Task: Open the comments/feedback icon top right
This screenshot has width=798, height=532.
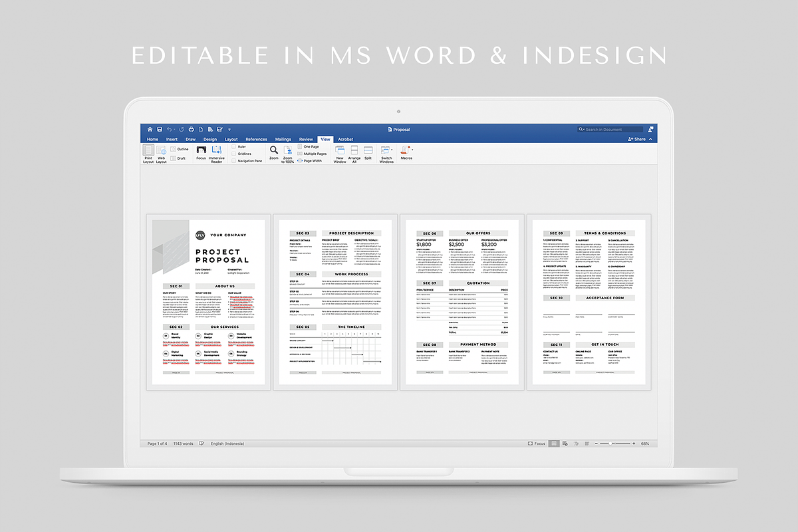Action: coord(650,130)
